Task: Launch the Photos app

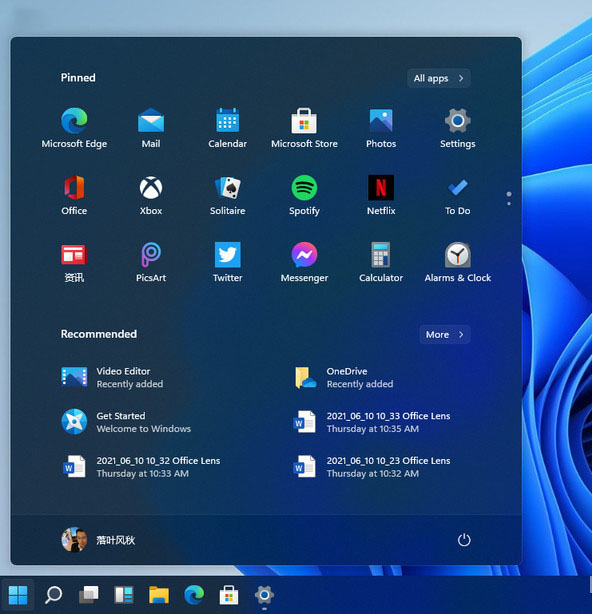Action: point(381,128)
